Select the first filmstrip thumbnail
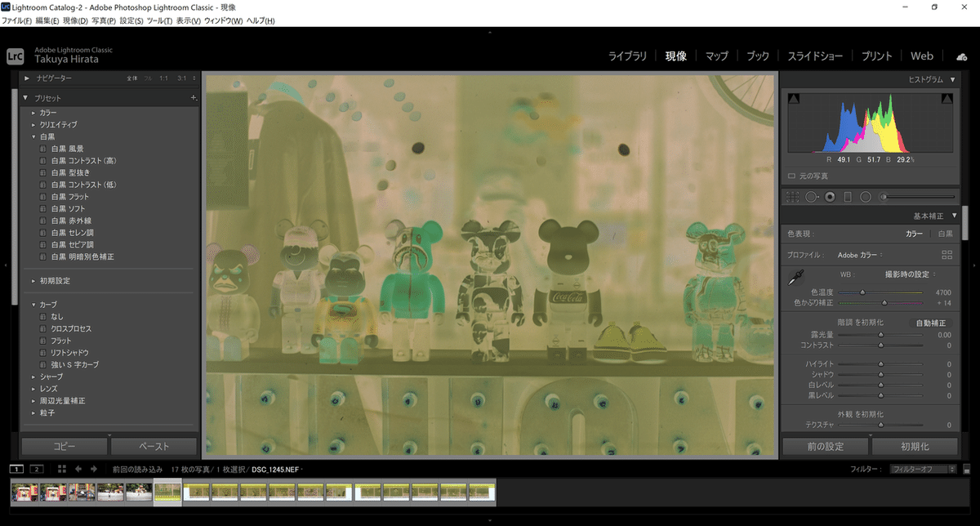 pos(24,492)
